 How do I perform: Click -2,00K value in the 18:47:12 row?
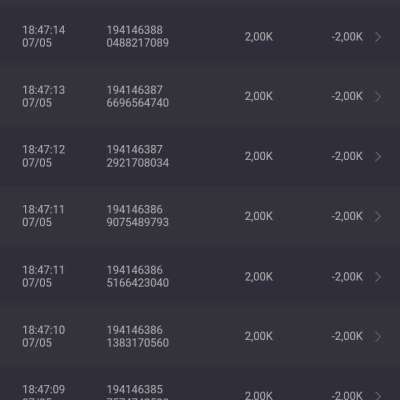pyautogui.click(x=347, y=156)
